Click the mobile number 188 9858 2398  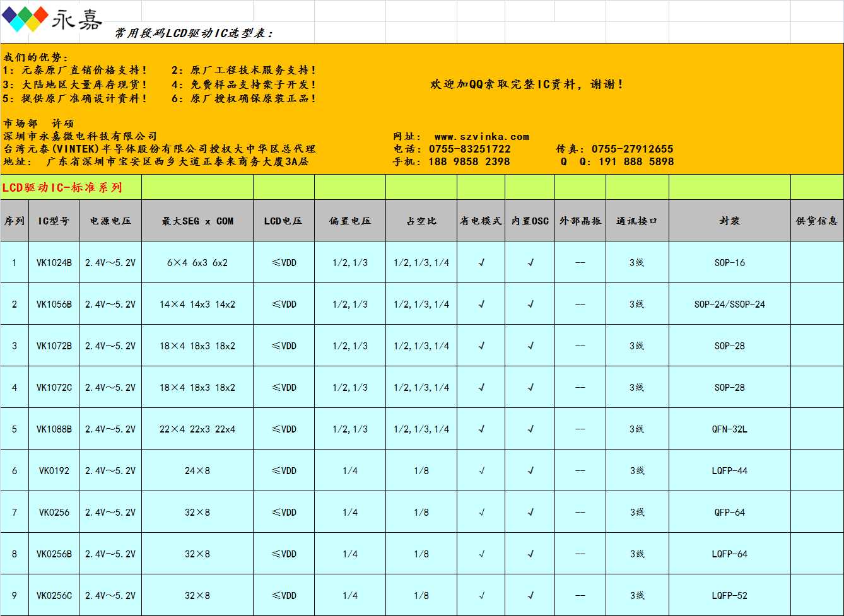[469, 161]
